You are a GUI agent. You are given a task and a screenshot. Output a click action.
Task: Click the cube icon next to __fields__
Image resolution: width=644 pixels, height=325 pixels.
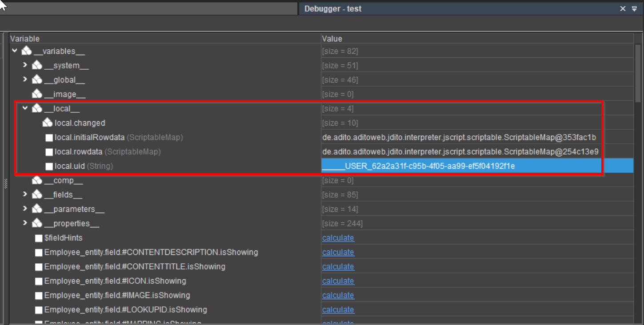click(x=37, y=194)
